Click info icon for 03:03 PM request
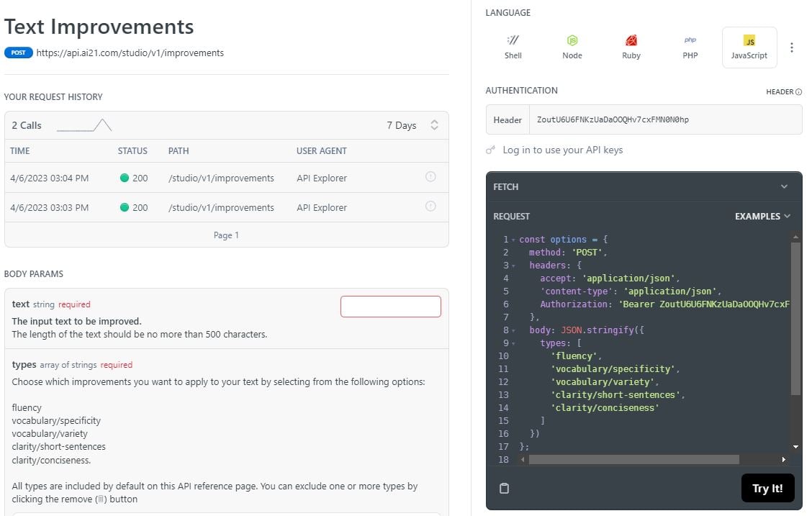 point(430,207)
